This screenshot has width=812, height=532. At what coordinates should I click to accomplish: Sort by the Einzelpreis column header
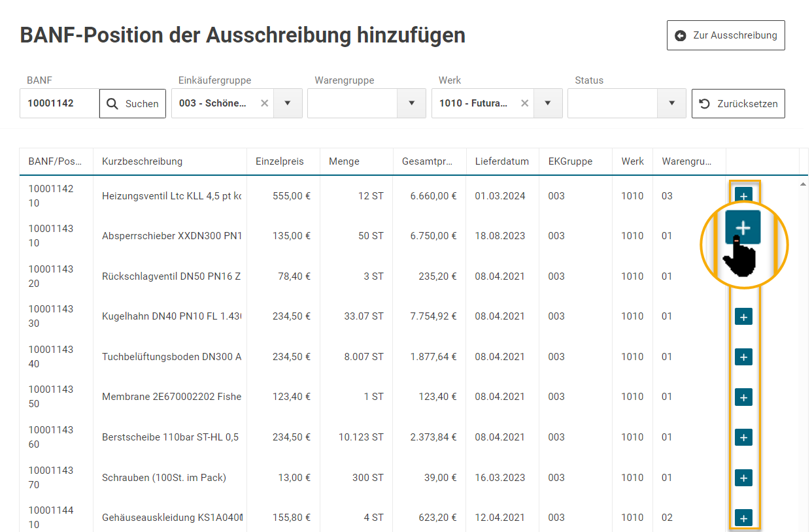pyautogui.click(x=280, y=161)
